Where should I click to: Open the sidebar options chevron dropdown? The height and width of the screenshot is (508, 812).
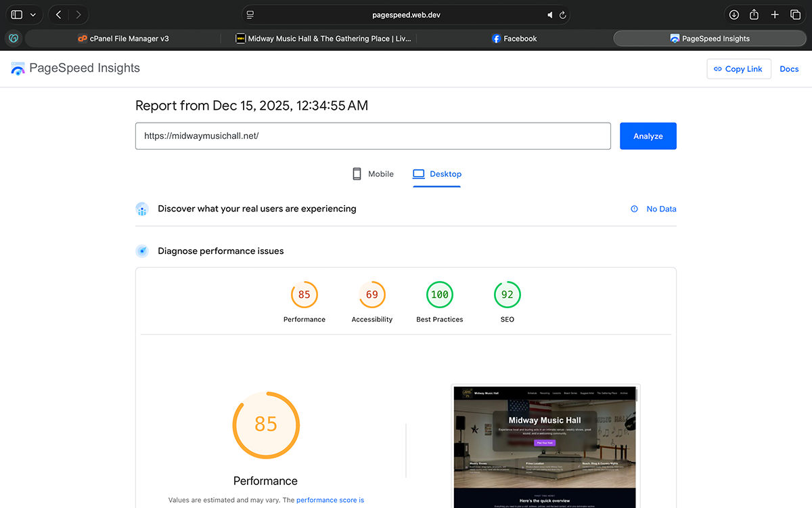click(32, 14)
